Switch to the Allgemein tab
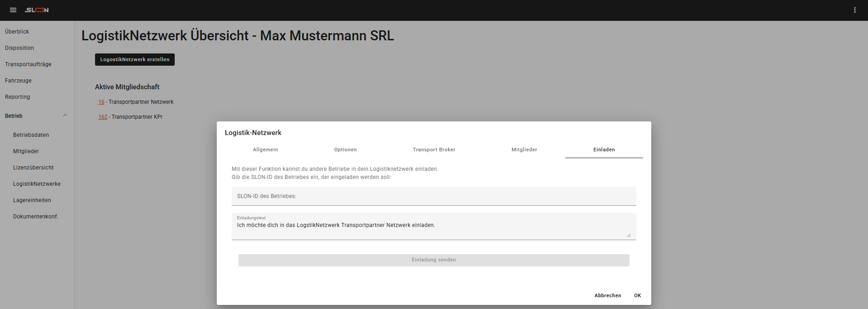This screenshot has height=309, width=868. (265, 150)
